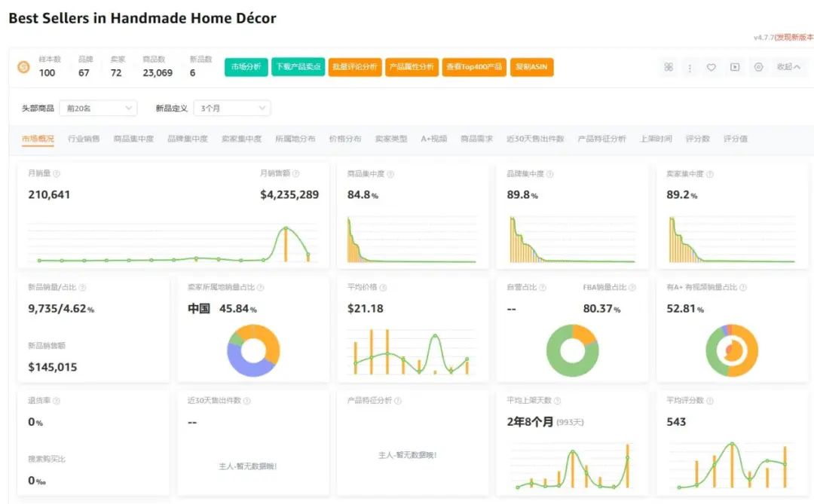This screenshot has height=504, width=814.
Task: Click the orange 产品属性分析 button
Action: [x=412, y=67]
